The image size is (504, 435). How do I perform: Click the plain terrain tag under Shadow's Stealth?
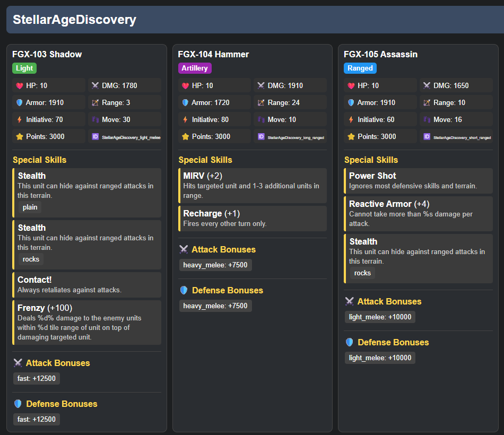click(x=30, y=207)
